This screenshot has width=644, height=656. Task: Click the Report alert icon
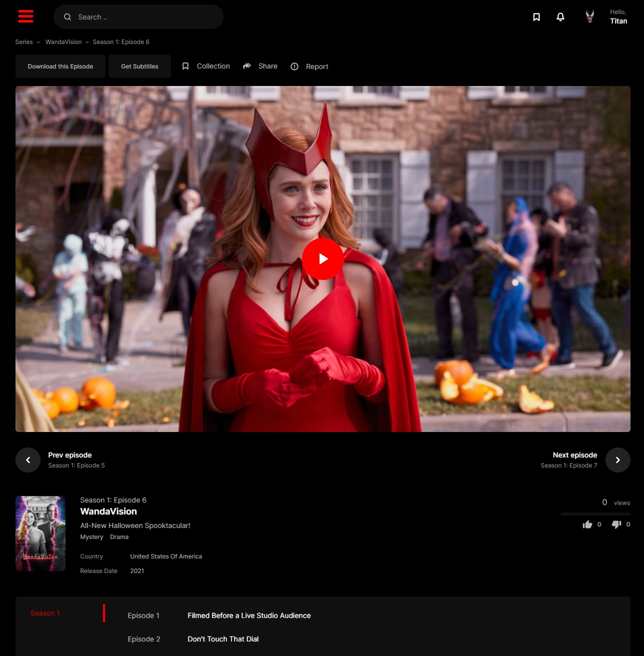tap(294, 66)
